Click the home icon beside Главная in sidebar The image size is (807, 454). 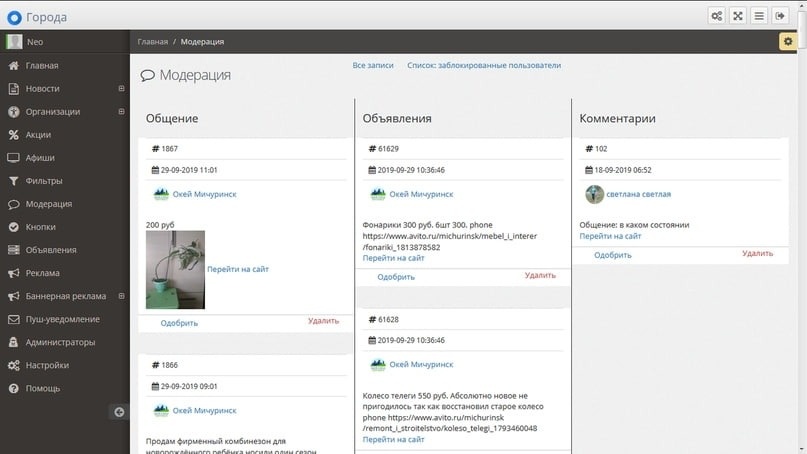click(x=13, y=65)
